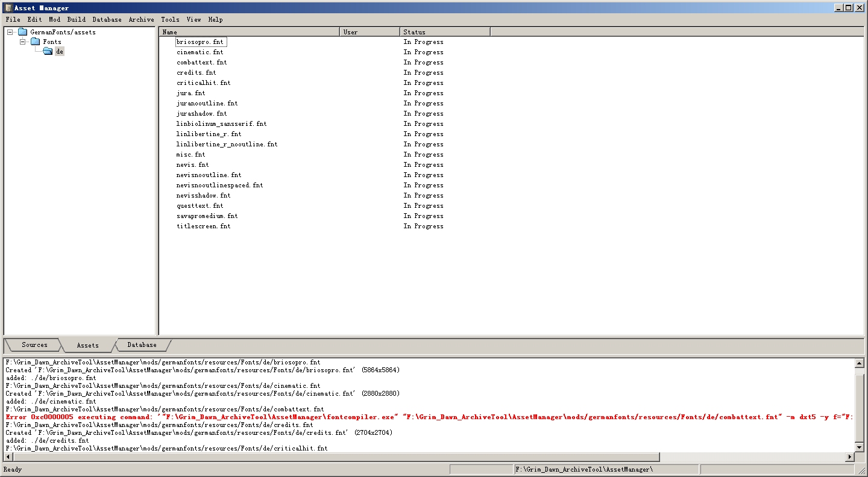Open the Tools menu
Screen dimensions: 868x477
coord(170,19)
